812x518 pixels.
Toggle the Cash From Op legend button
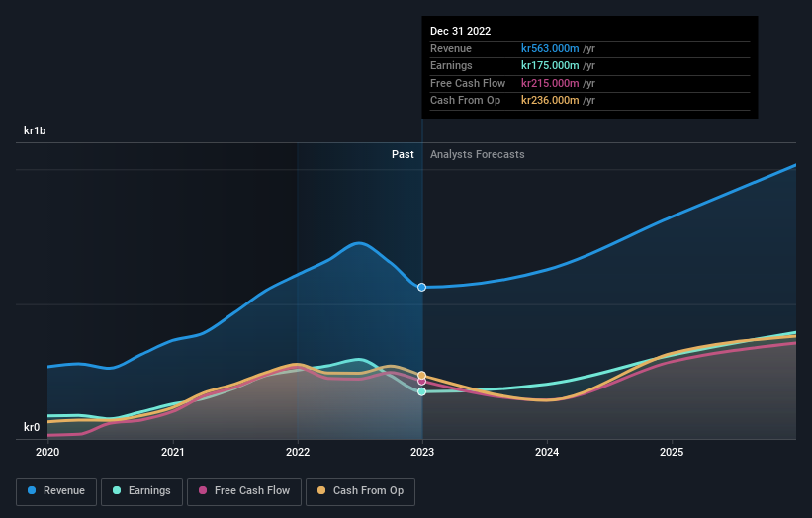[360, 491]
